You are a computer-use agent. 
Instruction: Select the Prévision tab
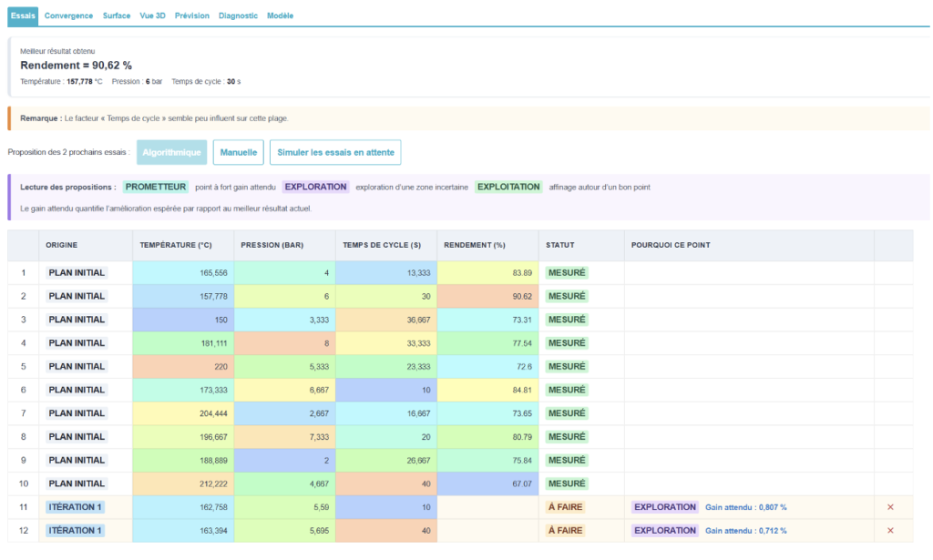click(x=191, y=15)
